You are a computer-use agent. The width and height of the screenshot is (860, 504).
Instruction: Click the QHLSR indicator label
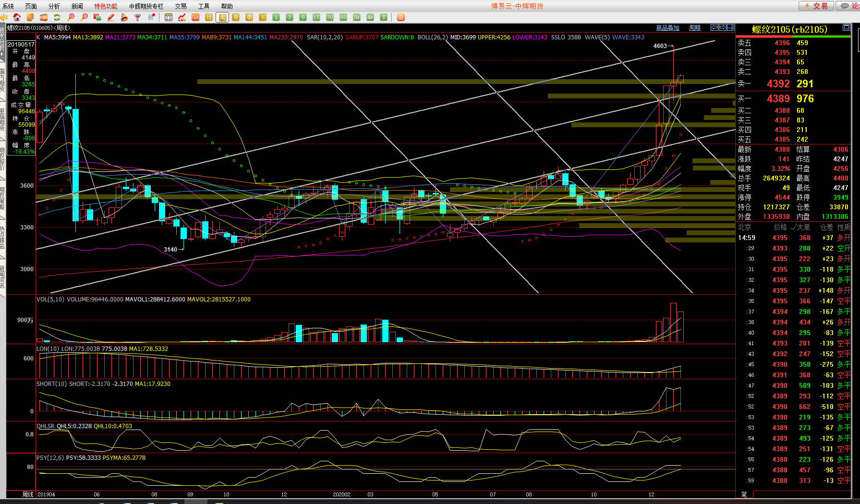point(46,426)
